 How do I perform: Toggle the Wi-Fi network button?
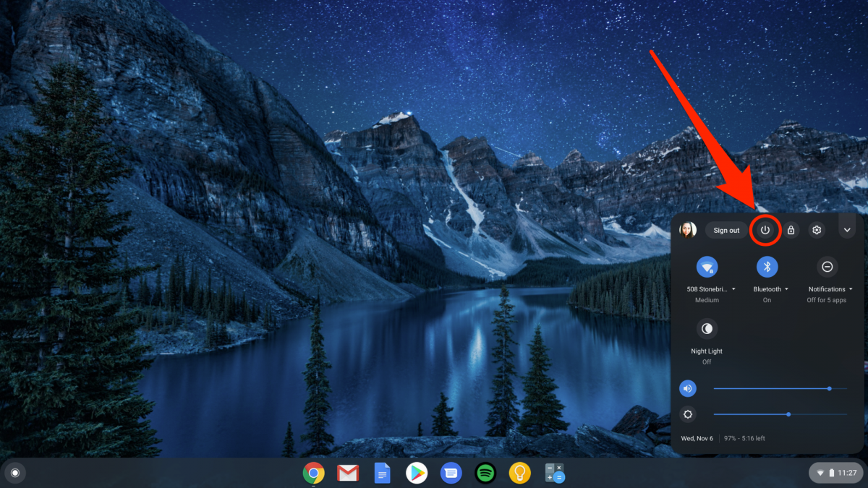point(707,267)
